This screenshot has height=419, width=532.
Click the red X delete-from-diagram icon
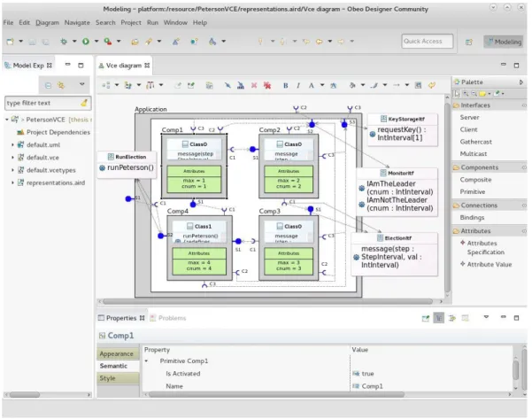(254, 86)
